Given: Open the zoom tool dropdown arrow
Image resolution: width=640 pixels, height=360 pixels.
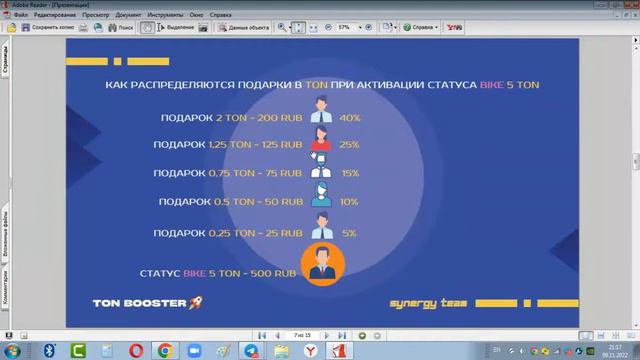Looking at the screenshot, I should pyautogui.click(x=289, y=27).
